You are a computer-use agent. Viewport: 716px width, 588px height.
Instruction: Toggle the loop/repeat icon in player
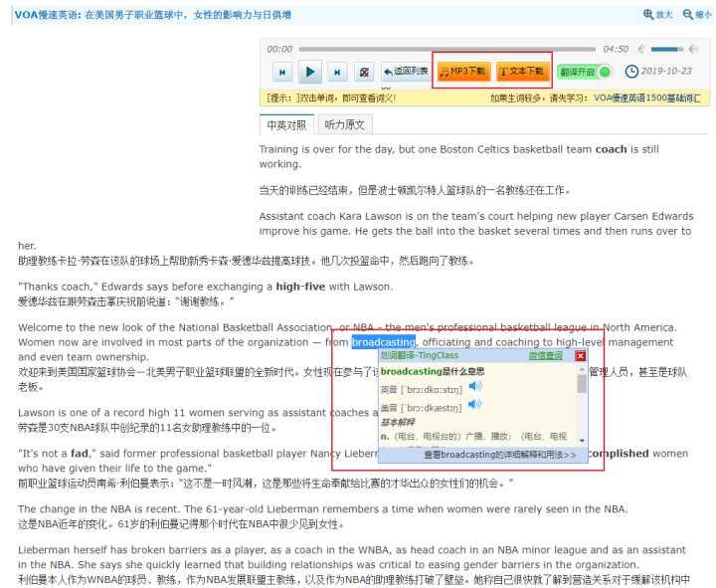point(364,73)
